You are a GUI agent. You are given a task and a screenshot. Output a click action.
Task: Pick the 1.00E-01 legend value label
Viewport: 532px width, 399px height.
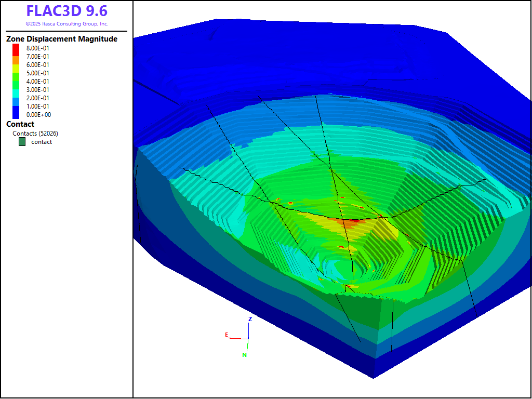pyautogui.click(x=38, y=107)
